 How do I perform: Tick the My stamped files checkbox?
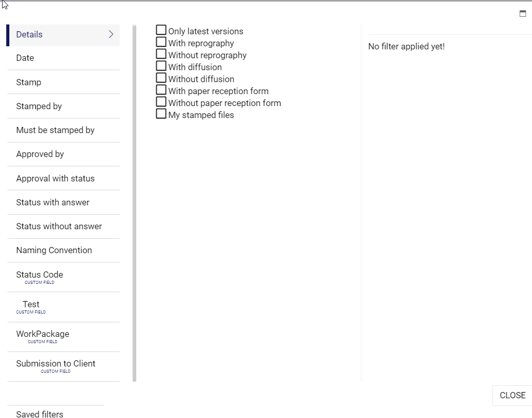coord(161,114)
